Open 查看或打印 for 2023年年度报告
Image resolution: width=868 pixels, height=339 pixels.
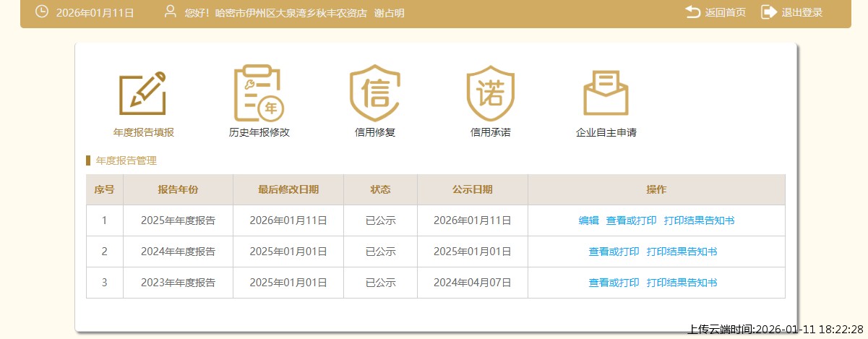pos(614,283)
